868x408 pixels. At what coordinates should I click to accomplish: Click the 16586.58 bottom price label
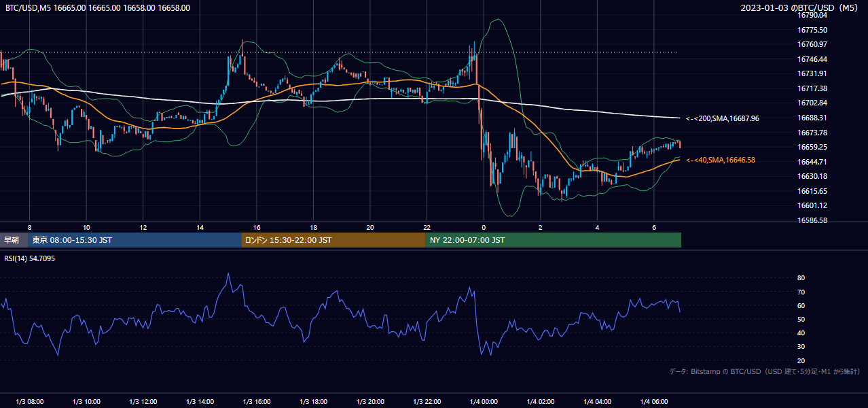[x=812, y=220]
